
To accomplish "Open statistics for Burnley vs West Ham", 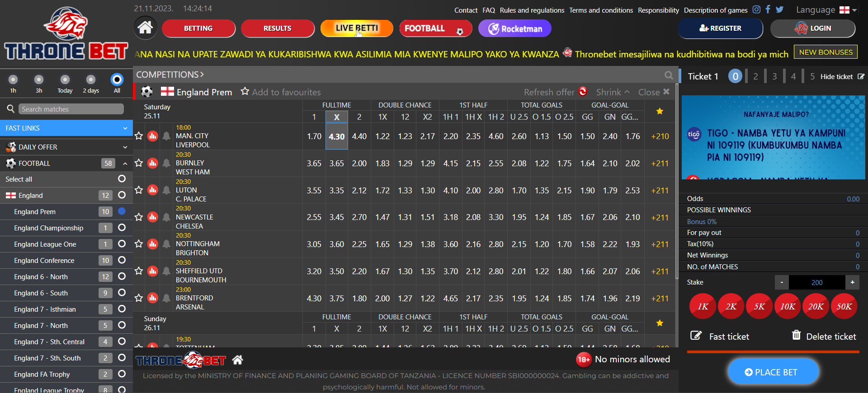I will [153, 163].
